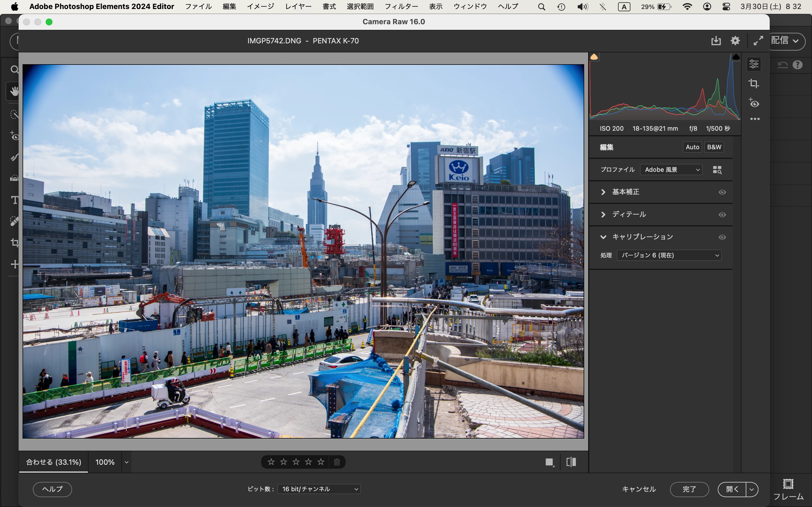812x507 pixels.
Task: Browse profiles with the grid icon
Action: tap(717, 170)
